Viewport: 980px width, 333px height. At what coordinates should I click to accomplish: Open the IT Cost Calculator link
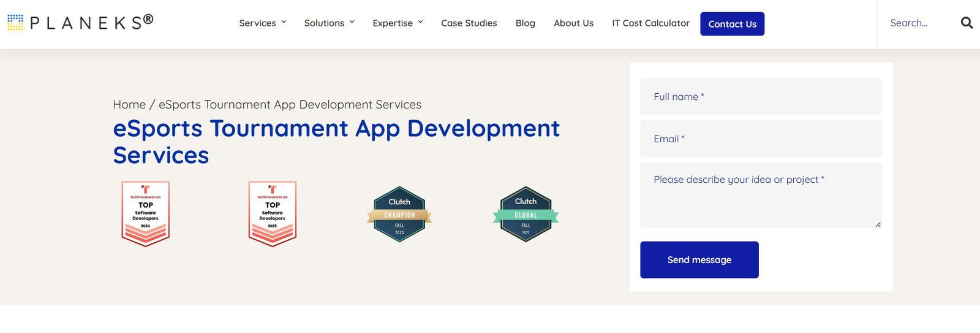click(x=650, y=23)
